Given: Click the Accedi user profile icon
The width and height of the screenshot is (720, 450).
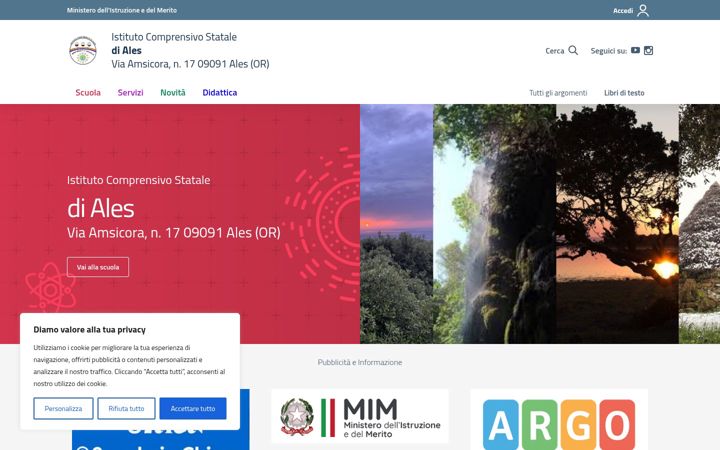Looking at the screenshot, I should coord(643,10).
